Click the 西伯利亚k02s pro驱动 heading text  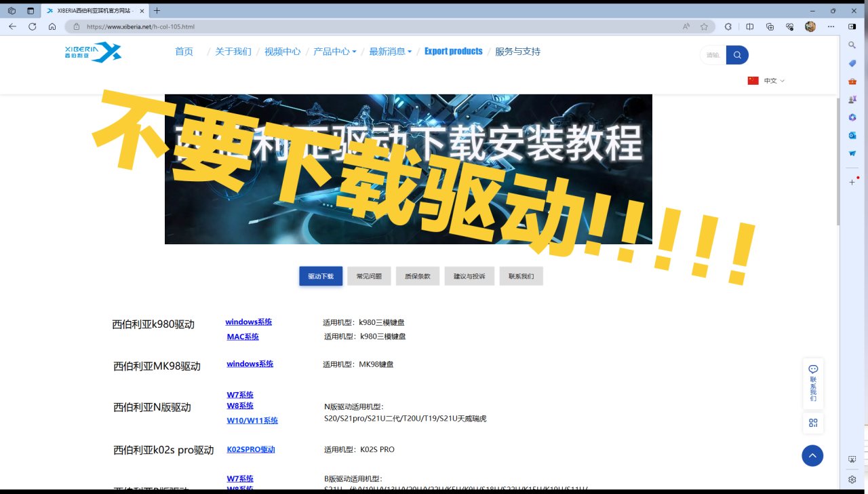point(163,450)
